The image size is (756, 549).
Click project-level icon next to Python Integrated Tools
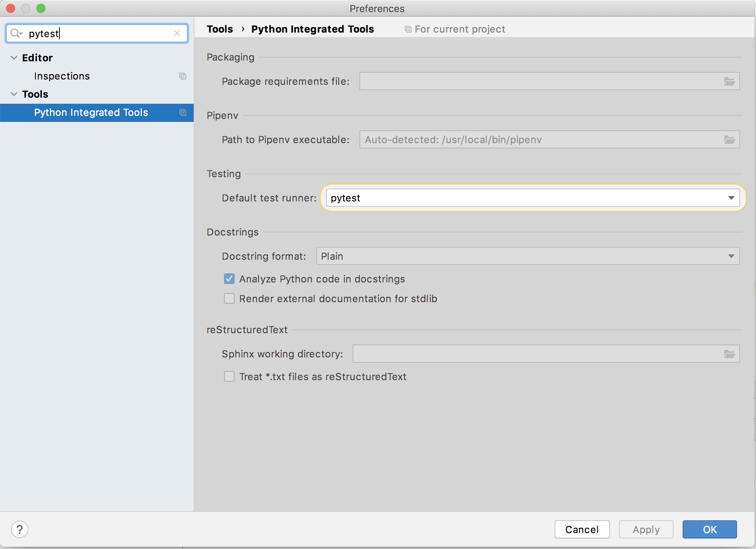183,112
